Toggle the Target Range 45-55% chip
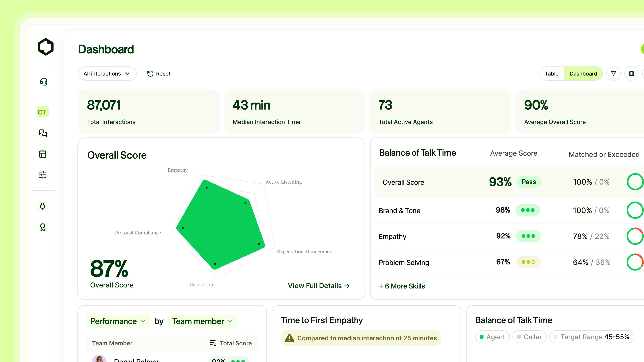 pyautogui.click(x=591, y=337)
